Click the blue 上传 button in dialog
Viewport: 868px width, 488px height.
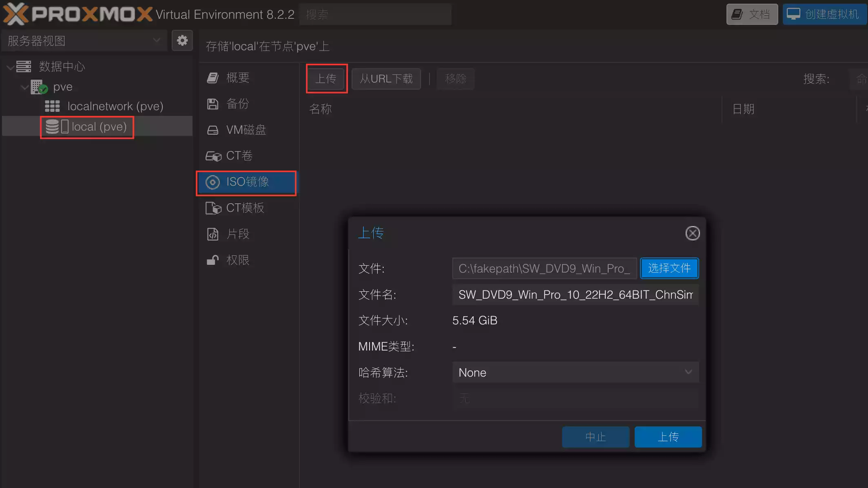(668, 437)
